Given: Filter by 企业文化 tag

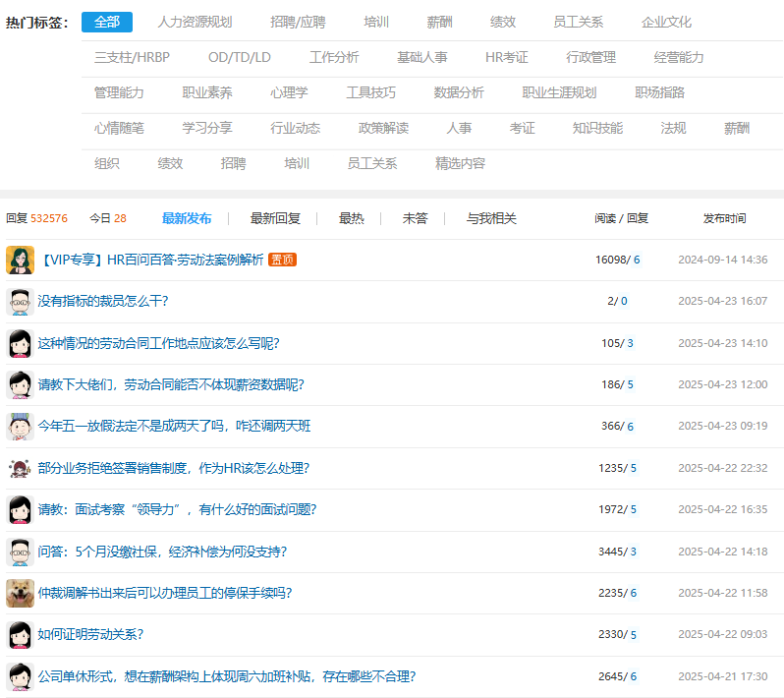Looking at the screenshot, I should tap(666, 22).
